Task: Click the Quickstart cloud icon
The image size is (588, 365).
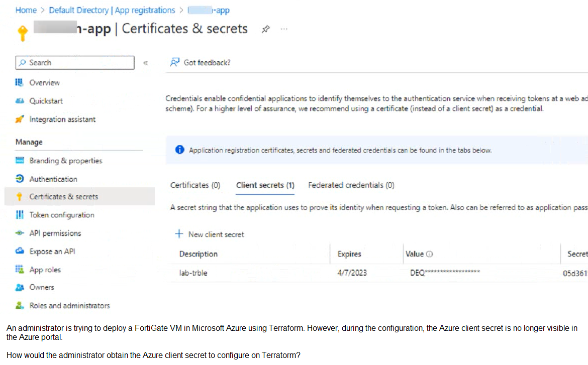Action: 20,101
